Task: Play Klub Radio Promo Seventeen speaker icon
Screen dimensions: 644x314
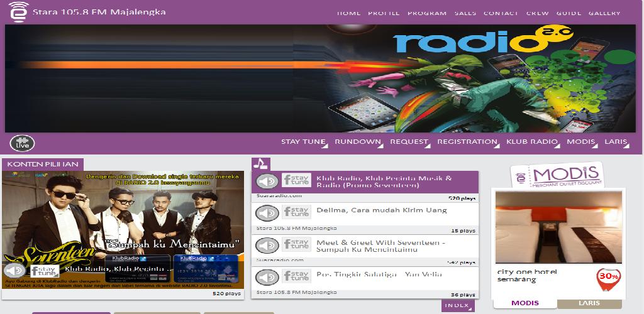Action: (x=267, y=181)
